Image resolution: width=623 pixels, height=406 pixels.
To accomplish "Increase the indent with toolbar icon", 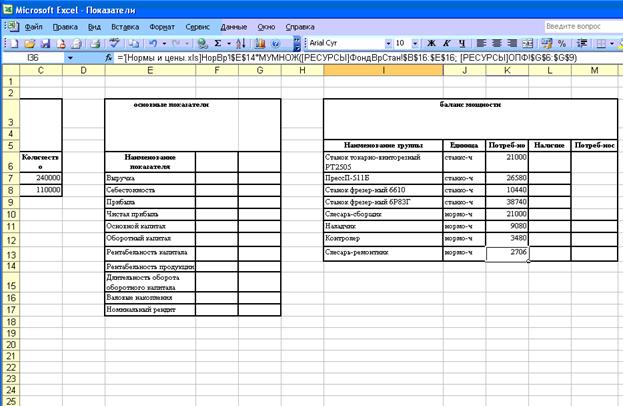I will [582, 43].
